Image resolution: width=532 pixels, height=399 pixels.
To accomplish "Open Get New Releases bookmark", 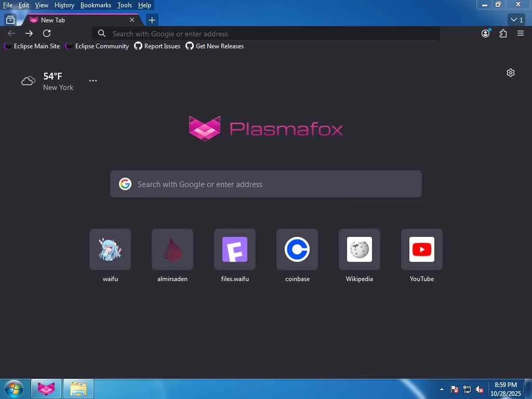I will [x=215, y=46].
